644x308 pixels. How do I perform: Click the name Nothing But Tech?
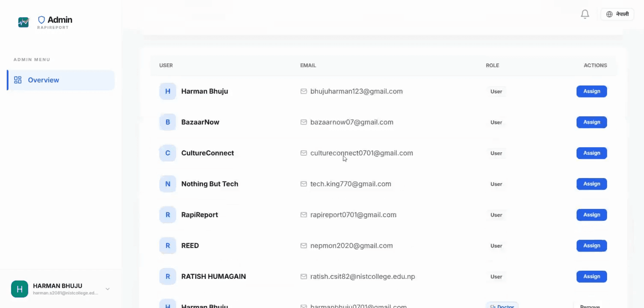tap(210, 184)
